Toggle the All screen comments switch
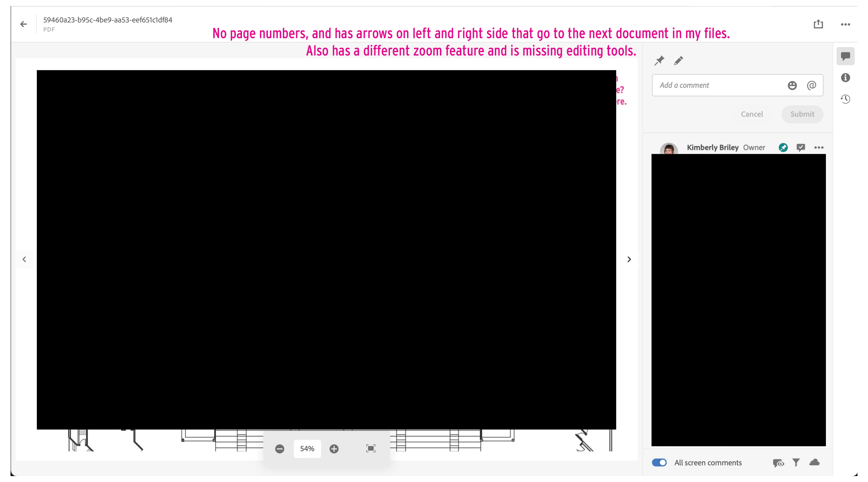Viewport: 868px width, 482px height. (659, 463)
